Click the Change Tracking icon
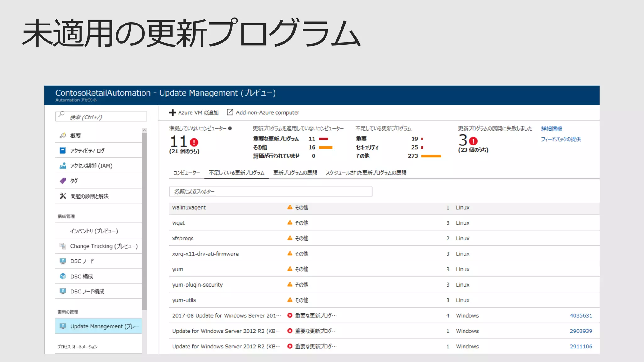This screenshot has height=362, width=644. point(63,246)
